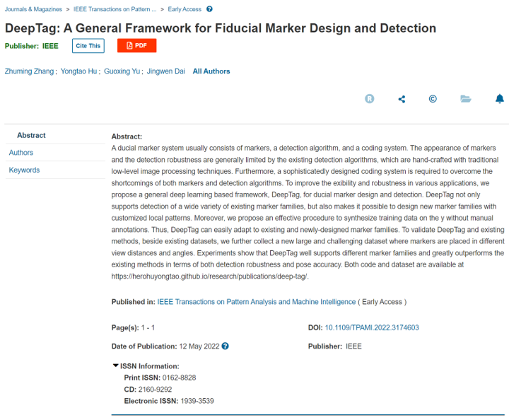Click the Date of Publication help icon
Viewport: 509px width, 420px height.
226,346
